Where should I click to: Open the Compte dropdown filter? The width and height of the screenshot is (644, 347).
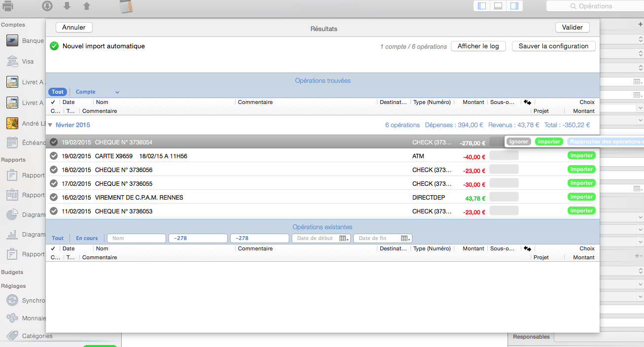tap(98, 92)
